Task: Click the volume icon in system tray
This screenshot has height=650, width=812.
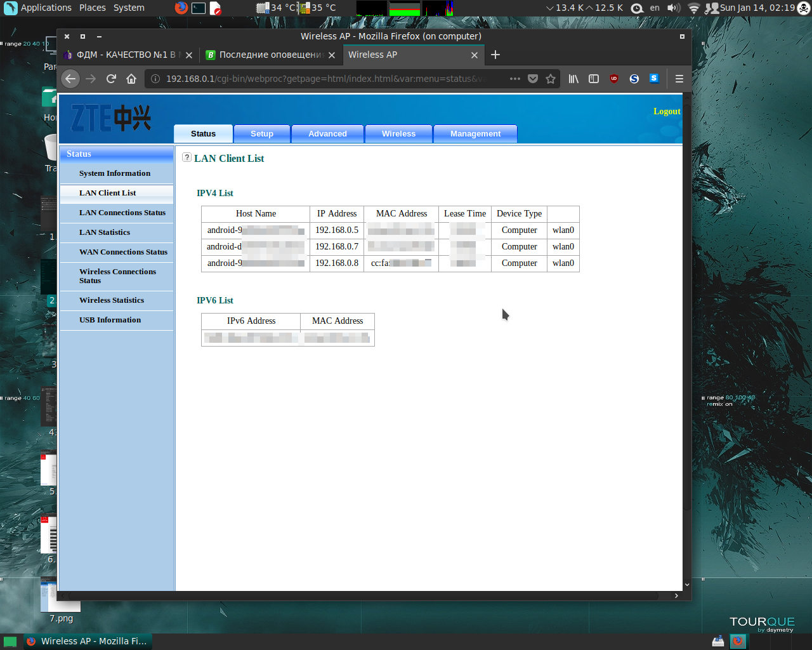Action: click(673, 8)
